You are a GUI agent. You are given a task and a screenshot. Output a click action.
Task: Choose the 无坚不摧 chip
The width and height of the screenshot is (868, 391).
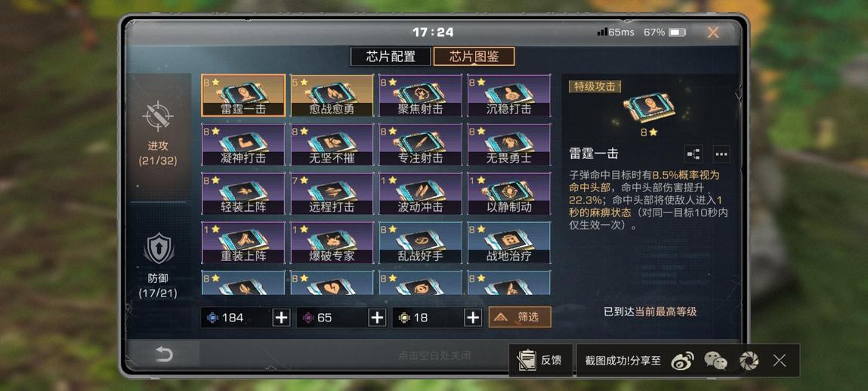coord(332,144)
